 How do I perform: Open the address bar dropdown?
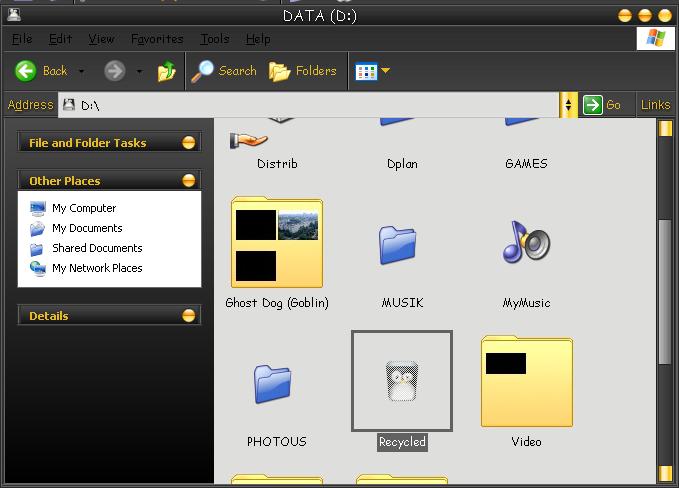pos(568,105)
